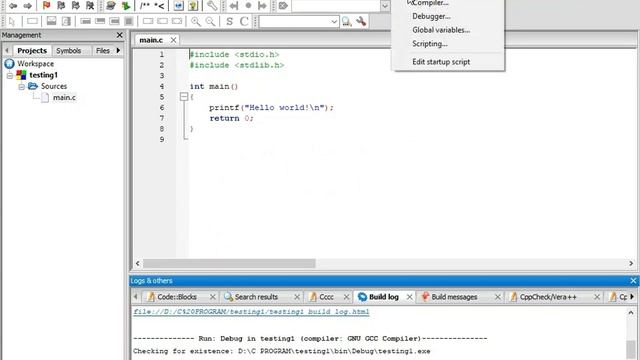
Task: Switch to the Files tab
Action: (x=103, y=51)
